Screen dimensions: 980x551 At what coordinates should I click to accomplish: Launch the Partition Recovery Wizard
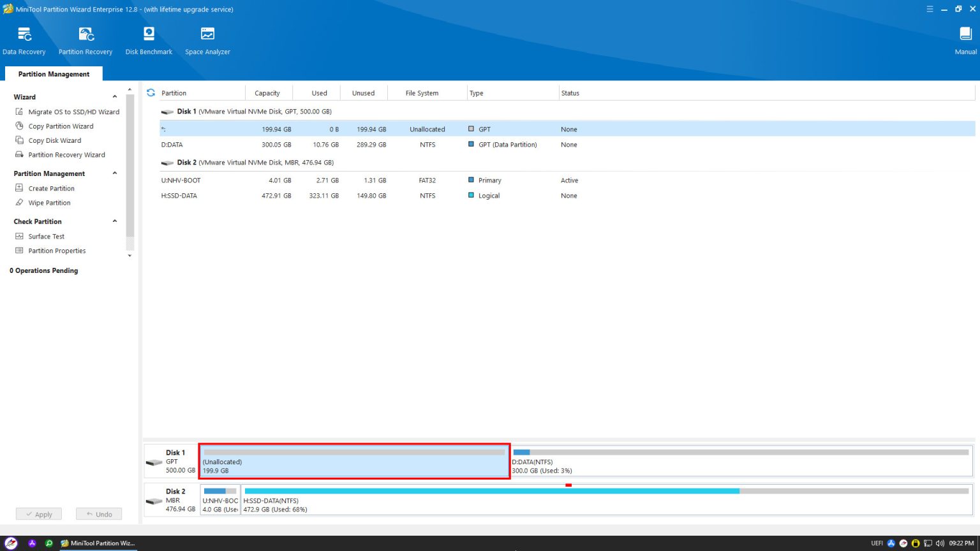point(66,154)
